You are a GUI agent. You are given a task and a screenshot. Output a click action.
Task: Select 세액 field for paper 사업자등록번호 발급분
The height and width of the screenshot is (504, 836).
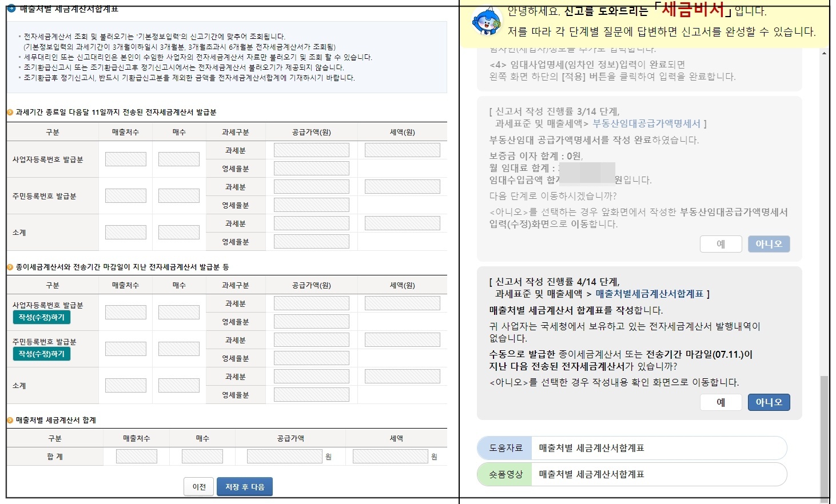click(x=403, y=303)
